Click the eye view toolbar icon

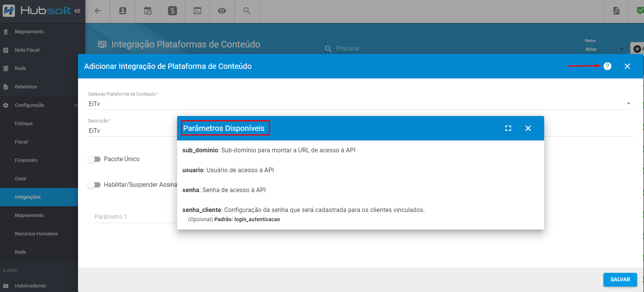click(222, 11)
